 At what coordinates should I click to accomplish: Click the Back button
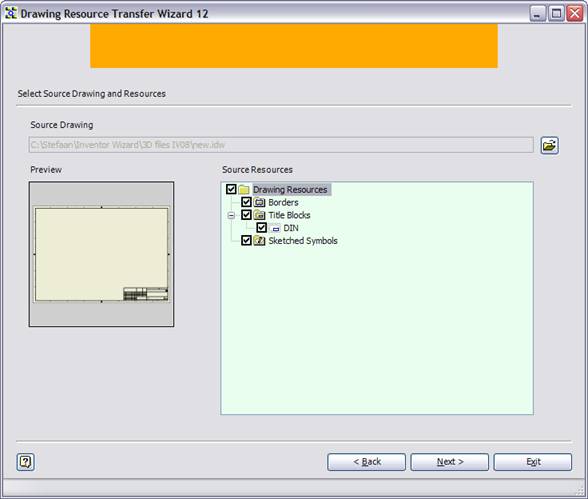pos(366,462)
